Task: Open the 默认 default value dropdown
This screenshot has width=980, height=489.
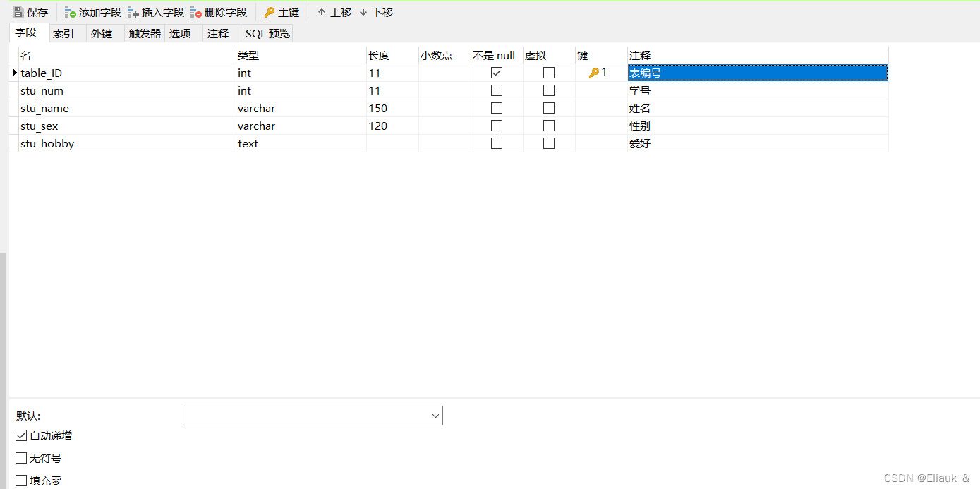Action: 435,416
